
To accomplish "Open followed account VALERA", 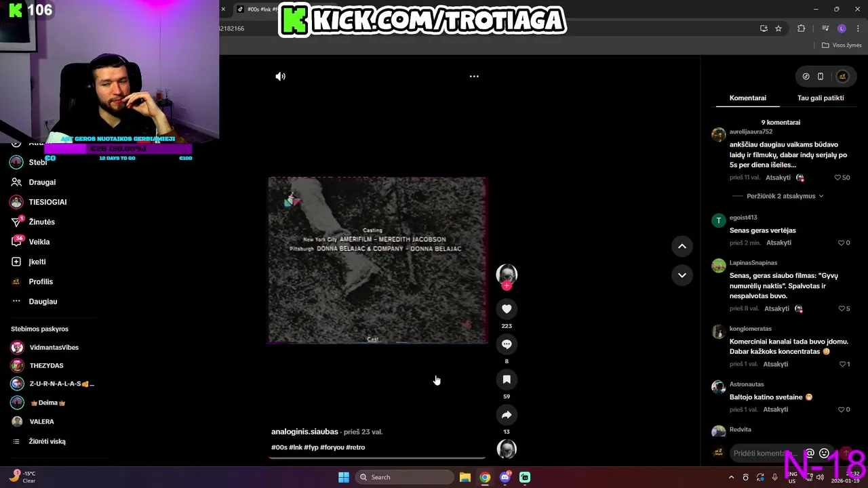I will [41, 422].
